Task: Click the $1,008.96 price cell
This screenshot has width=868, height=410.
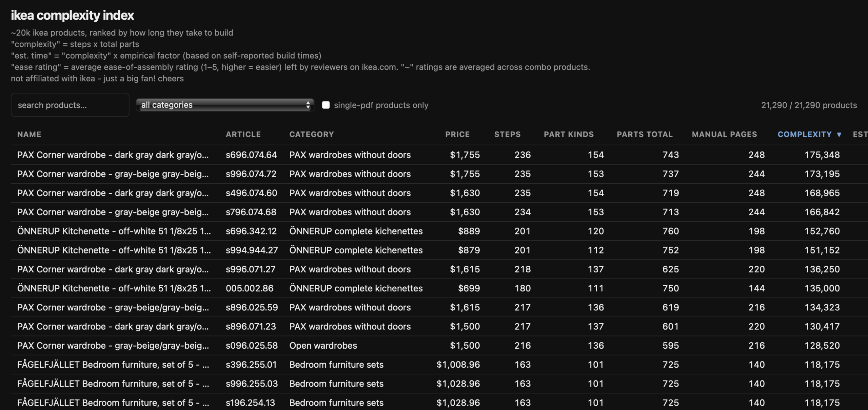Action: tap(458, 365)
